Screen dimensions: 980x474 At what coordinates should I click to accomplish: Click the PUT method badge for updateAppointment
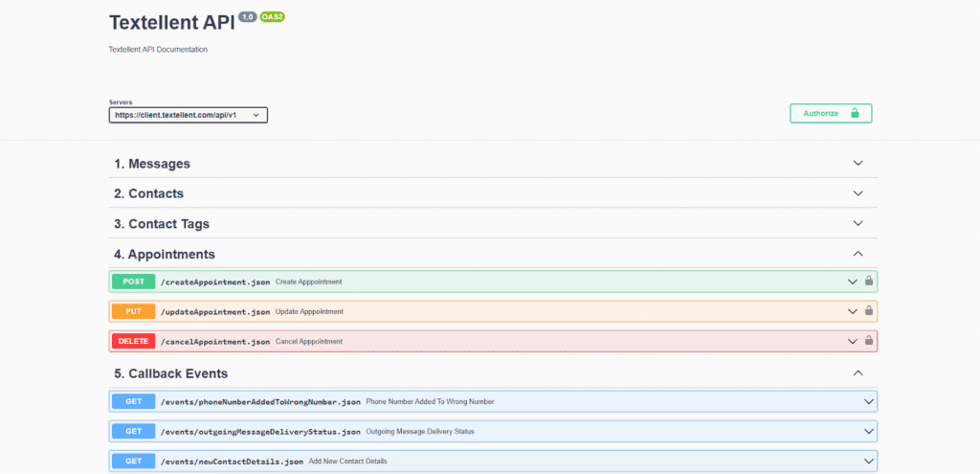pyautogui.click(x=134, y=311)
